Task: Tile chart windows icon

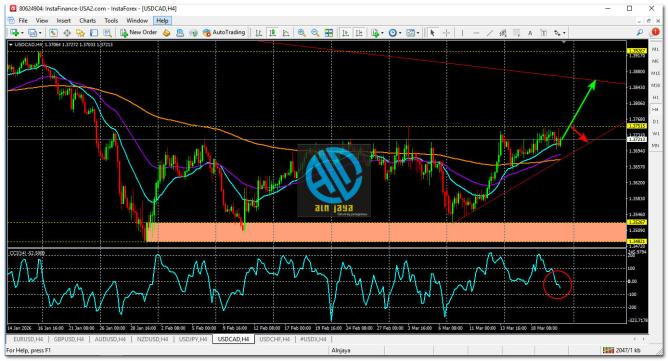Action: pyautogui.click(x=329, y=33)
